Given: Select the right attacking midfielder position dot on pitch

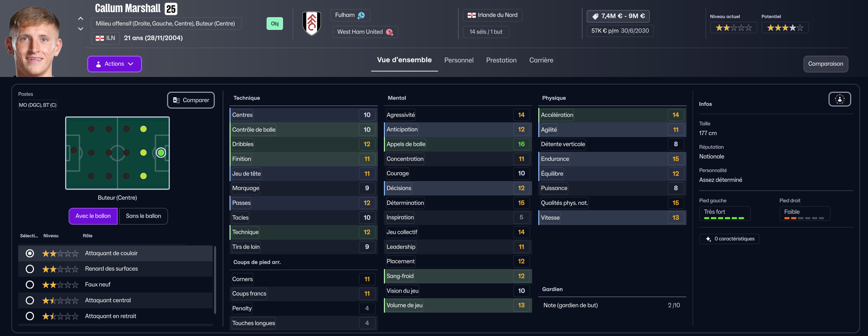Looking at the screenshot, I should click(x=143, y=176).
